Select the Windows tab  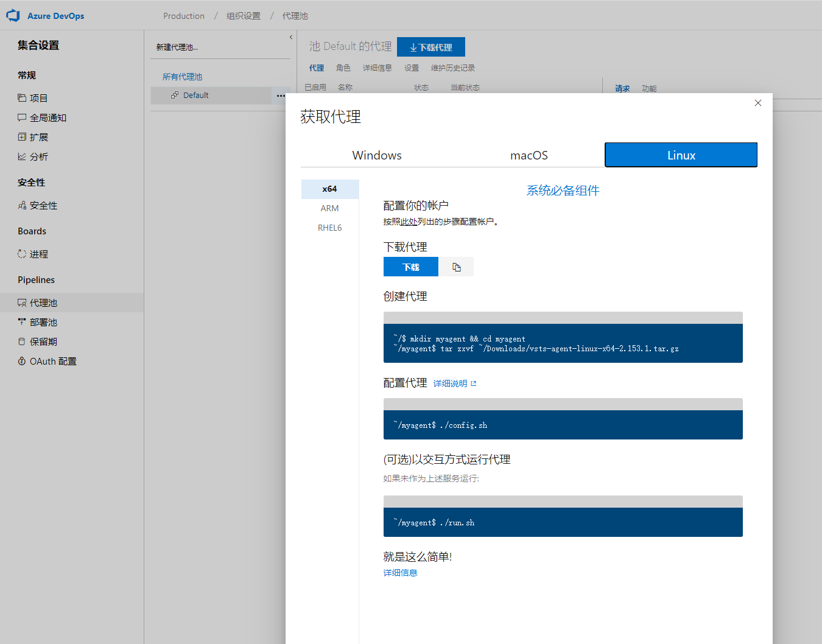tap(377, 155)
